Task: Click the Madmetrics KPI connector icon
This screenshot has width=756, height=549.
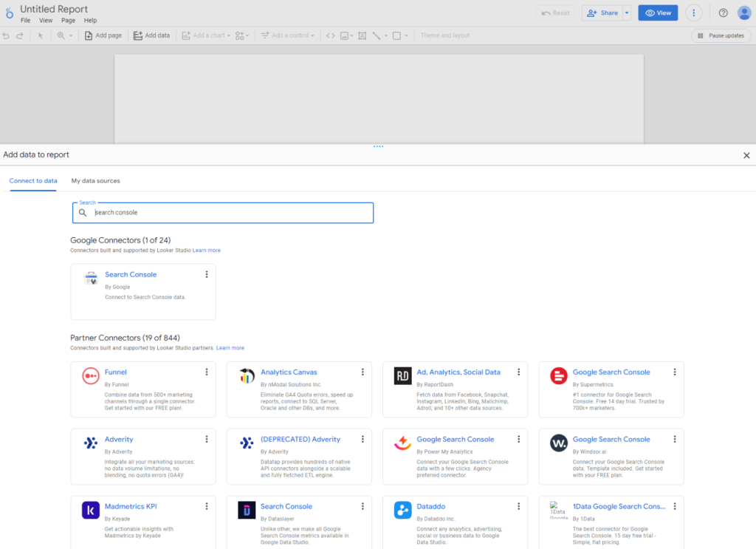Action: [x=91, y=510]
